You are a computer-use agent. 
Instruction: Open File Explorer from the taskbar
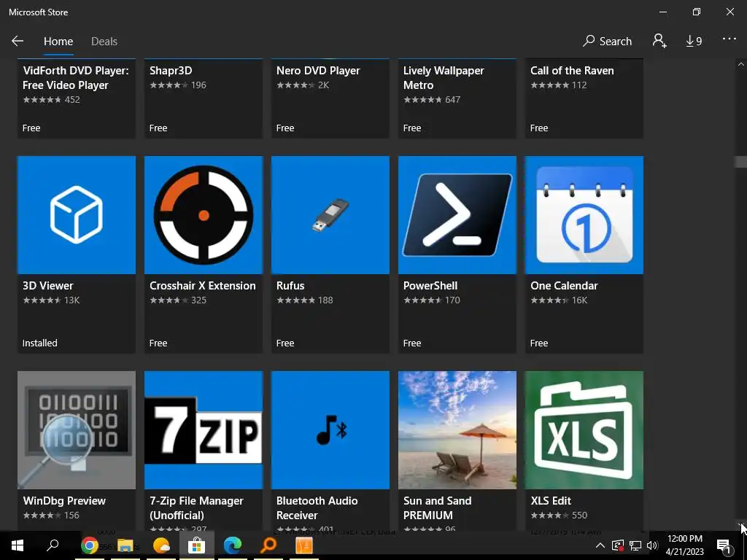pyautogui.click(x=125, y=545)
